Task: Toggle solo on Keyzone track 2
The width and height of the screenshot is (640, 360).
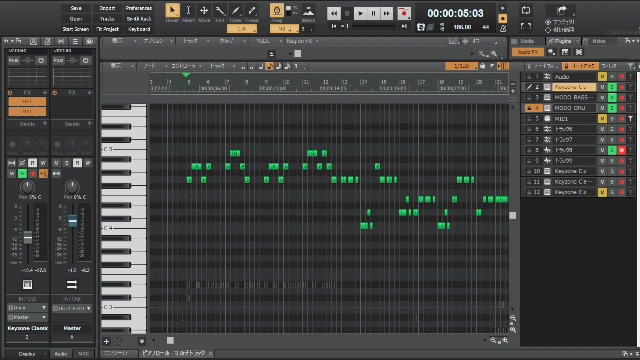Action: pyautogui.click(x=612, y=87)
